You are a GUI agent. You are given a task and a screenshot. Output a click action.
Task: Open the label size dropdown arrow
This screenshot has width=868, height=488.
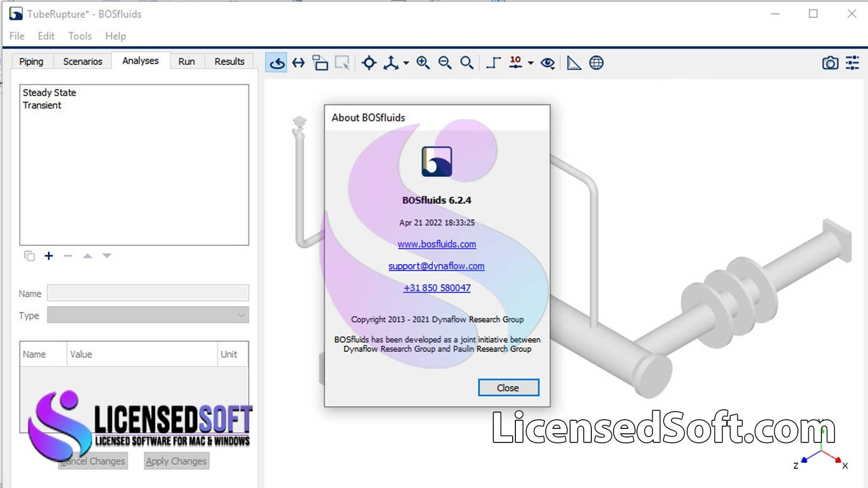(531, 63)
